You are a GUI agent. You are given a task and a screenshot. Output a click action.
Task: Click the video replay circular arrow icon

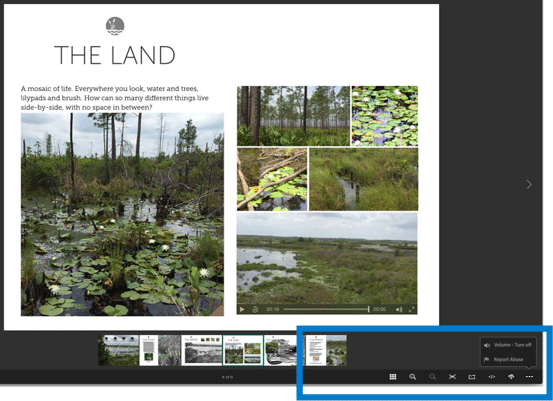click(x=255, y=309)
